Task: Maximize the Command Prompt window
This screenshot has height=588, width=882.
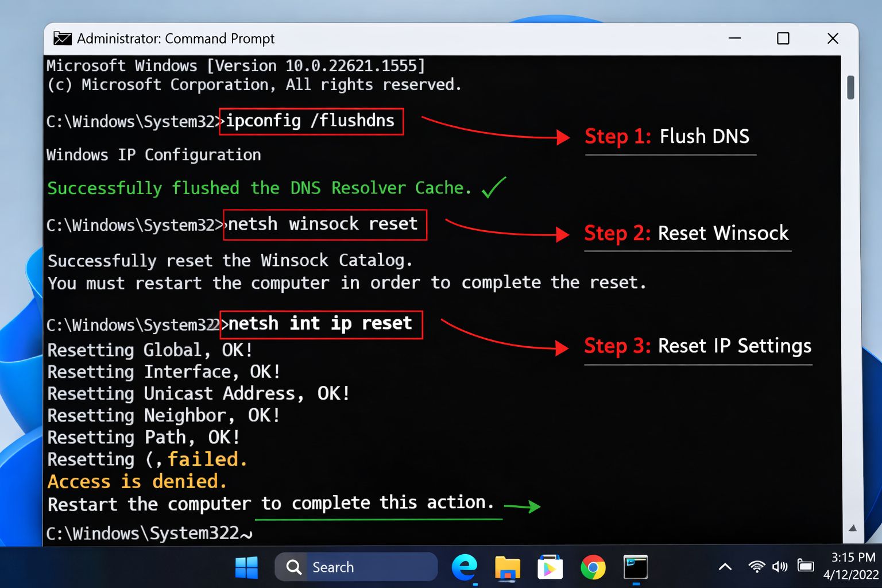Action: pos(783,38)
